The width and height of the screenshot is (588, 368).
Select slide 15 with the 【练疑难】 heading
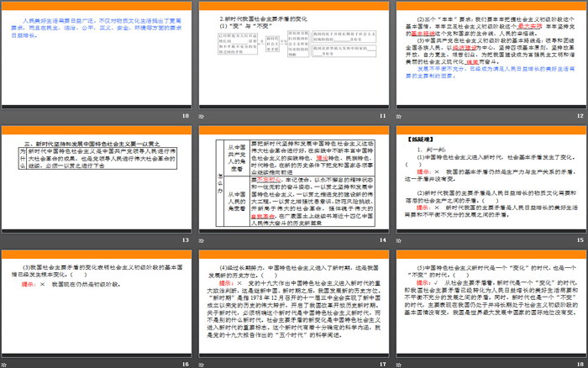(x=491, y=177)
